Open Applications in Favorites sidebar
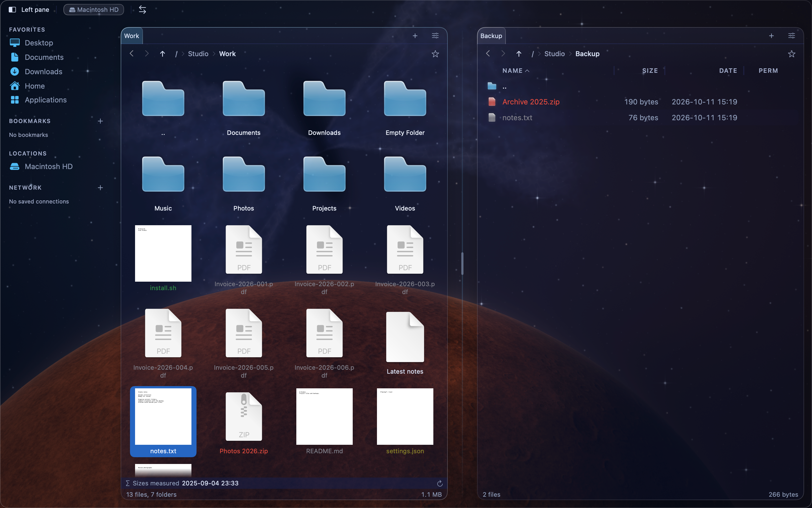The height and width of the screenshot is (508, 812). [38, 100]
